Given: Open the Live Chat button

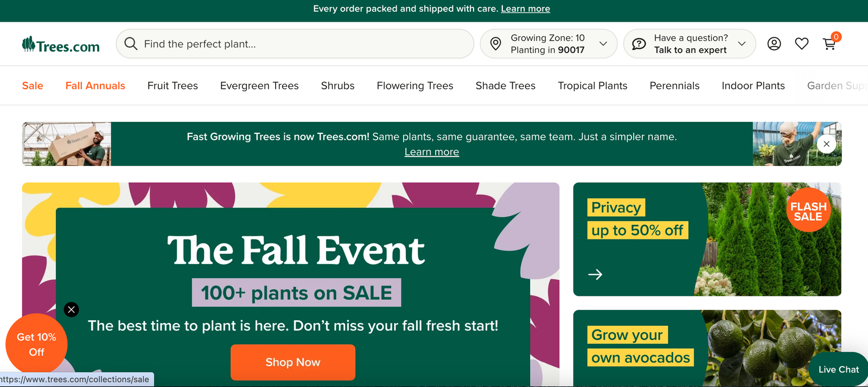Looking at the screenshot, I should click(x=838, y=369).
